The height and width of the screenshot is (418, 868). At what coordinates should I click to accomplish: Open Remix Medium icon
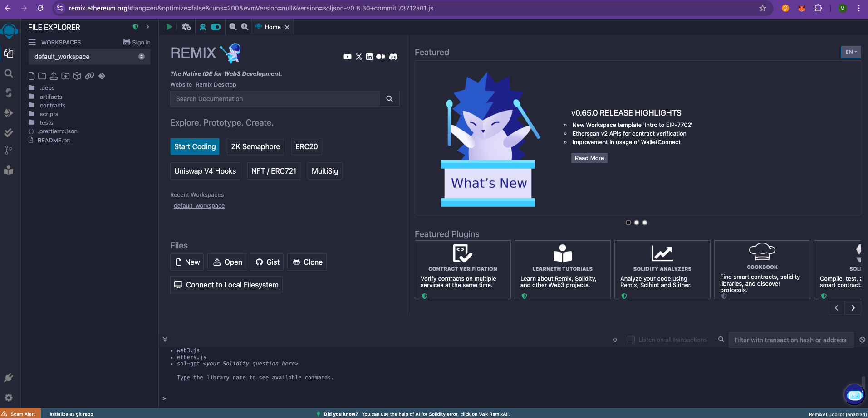381,57
